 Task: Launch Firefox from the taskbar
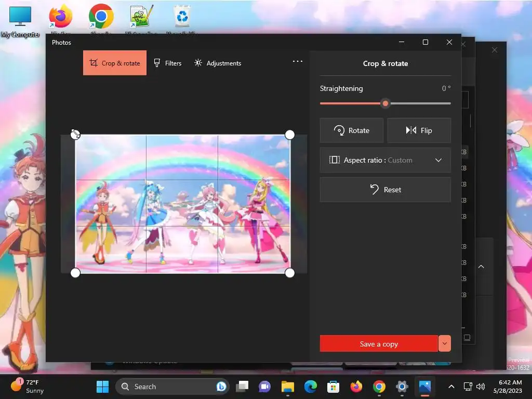[356, 387]
